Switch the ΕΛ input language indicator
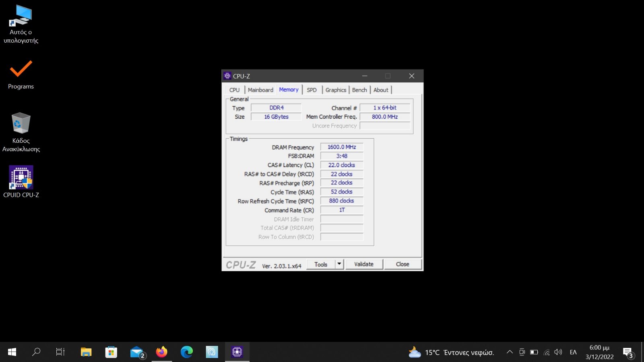The image size is (644, 362). (573, 352)
